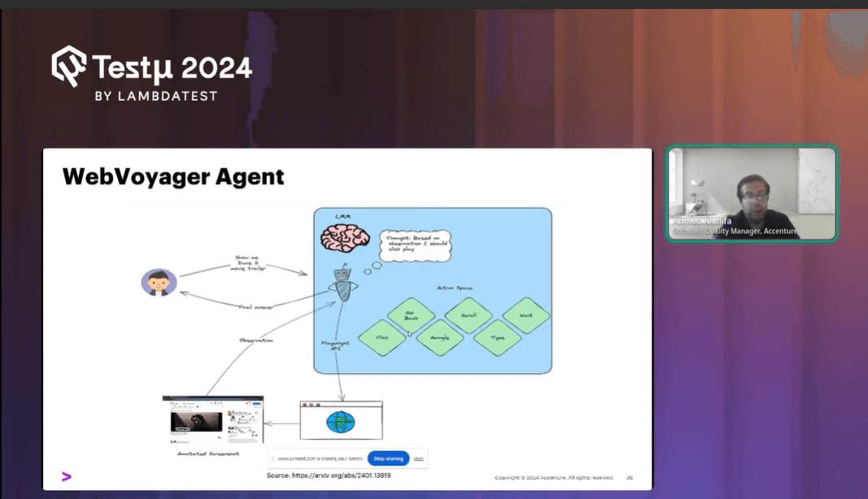Select the Type action diamond
This screenshot has height=499, width=868.
499,338
